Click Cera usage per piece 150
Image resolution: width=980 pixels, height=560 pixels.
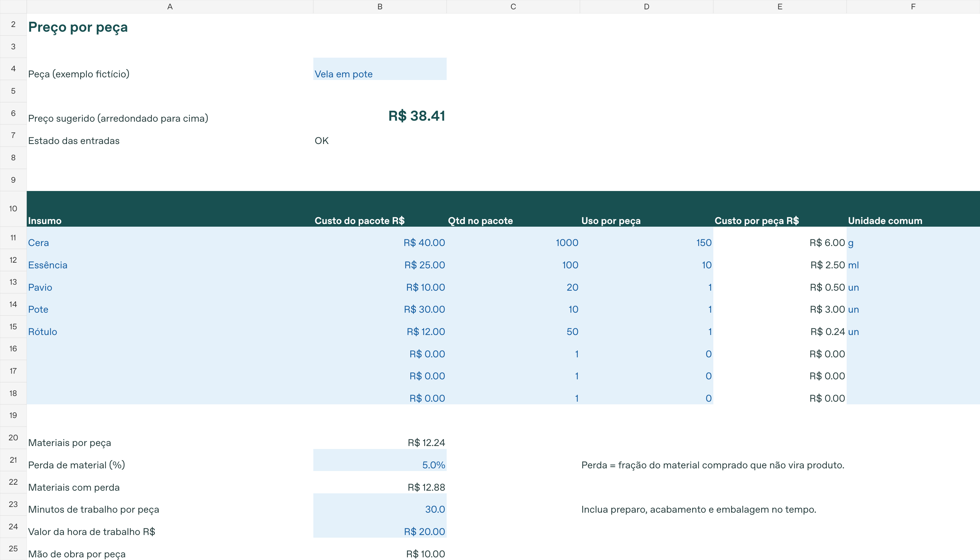tap(647, 238)
